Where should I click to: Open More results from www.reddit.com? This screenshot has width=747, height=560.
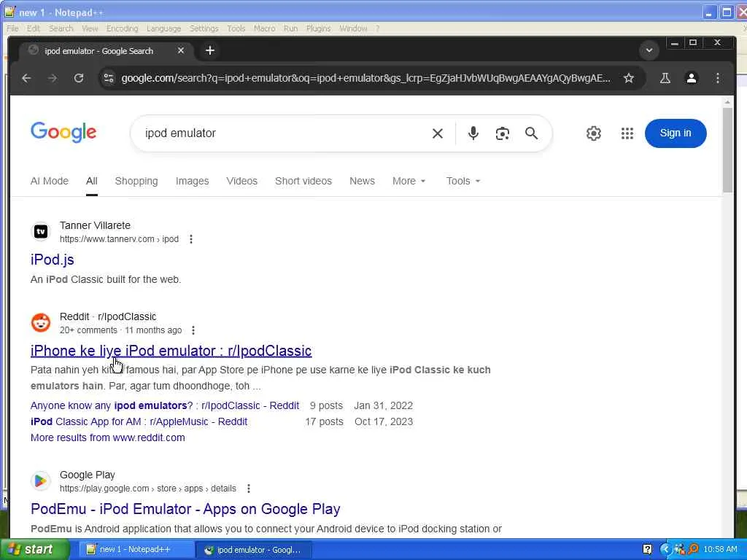click(x=108, y=437)
